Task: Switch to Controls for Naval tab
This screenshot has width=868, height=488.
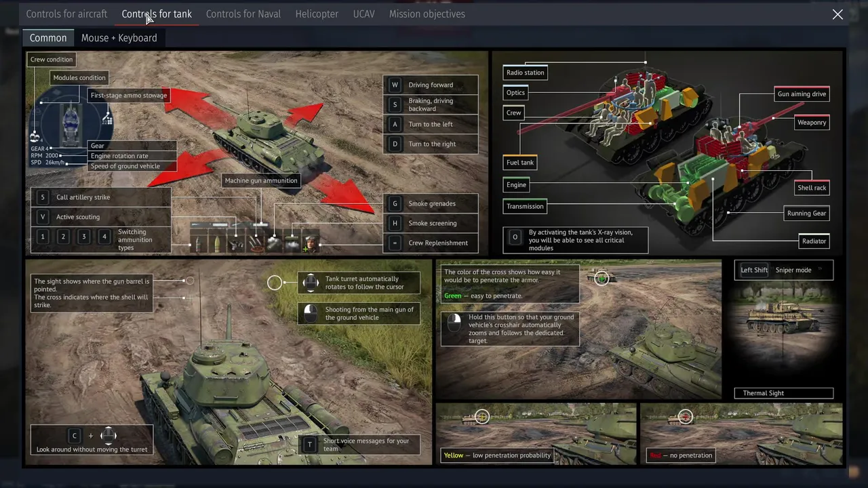Action: [x=243, y=14]
